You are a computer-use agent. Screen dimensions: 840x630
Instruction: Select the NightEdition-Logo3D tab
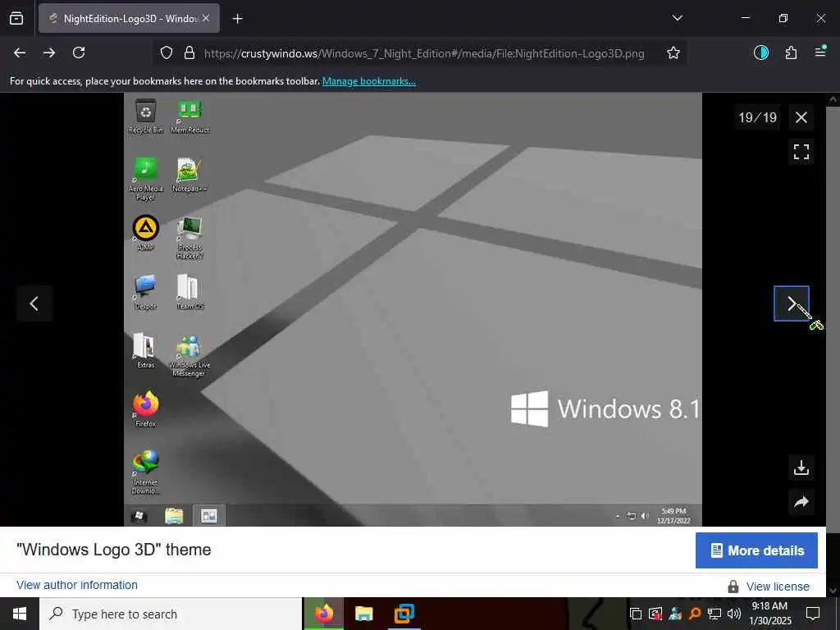tap(129, 19)
